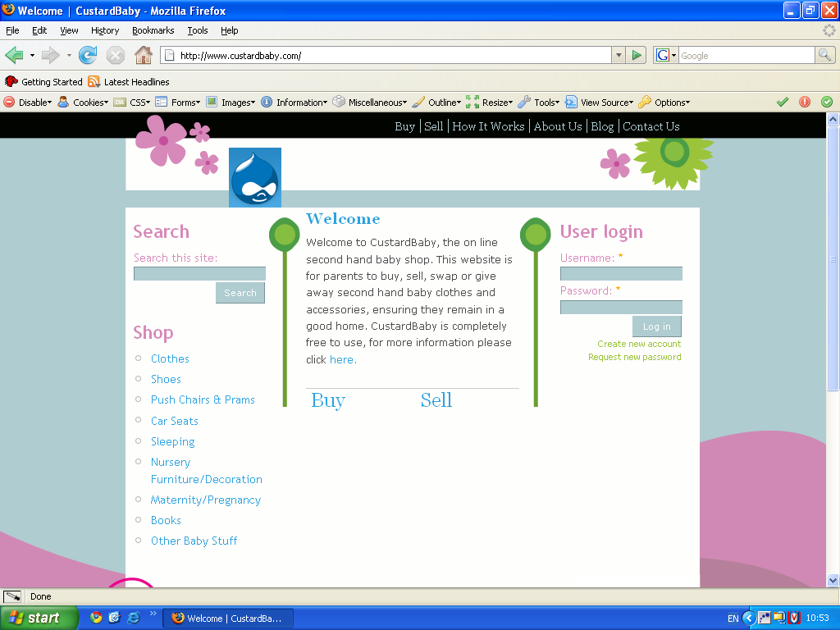
Task: Open the History menu
Action: (105, 30)
